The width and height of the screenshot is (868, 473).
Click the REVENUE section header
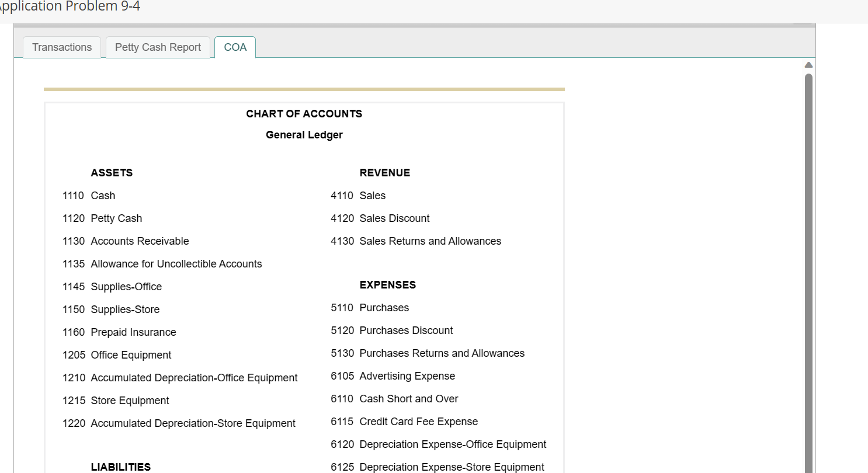click(385, 173)
